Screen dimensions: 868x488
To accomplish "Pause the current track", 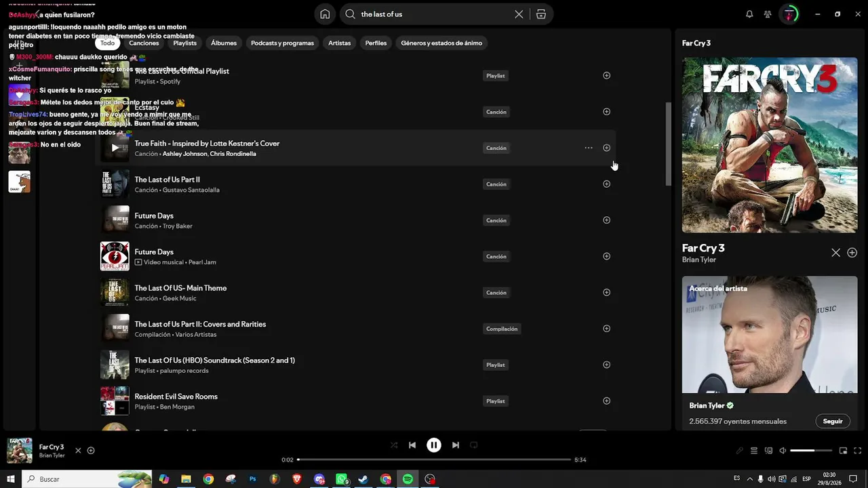I will [x=434, y=445].
